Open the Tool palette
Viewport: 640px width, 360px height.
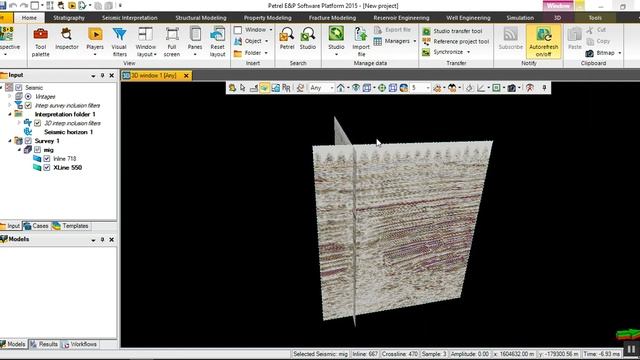(x=40, y=42)
